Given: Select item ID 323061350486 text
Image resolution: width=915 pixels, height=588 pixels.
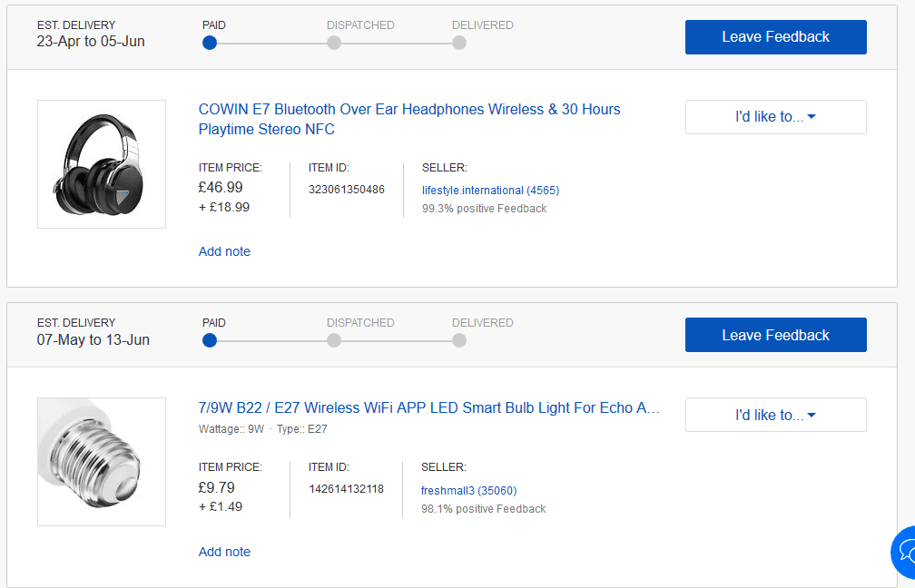Looking at the screenshot, I should (x=347, y=190).
